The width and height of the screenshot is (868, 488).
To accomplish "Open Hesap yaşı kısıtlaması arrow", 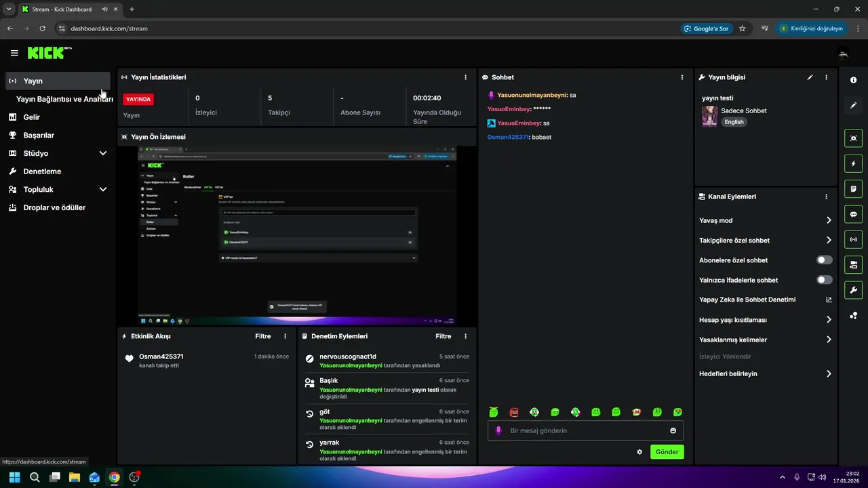I will (x=829, y=320).
